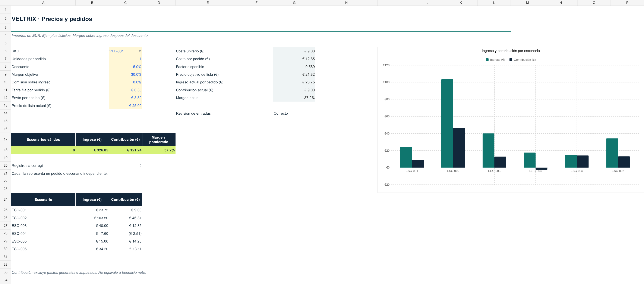
Task: Select the Registros a corregir value 0
Action: [126, 166]
